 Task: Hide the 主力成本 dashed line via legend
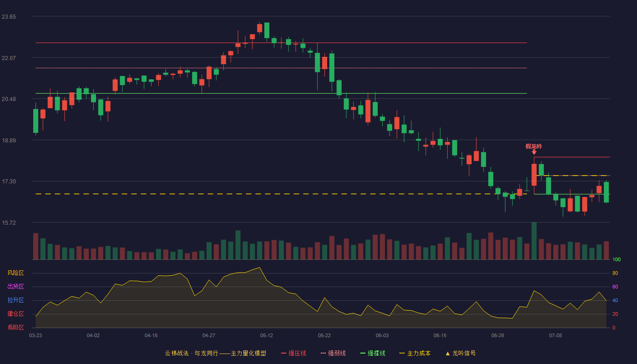pyautogui.click(x=415, y=353)
